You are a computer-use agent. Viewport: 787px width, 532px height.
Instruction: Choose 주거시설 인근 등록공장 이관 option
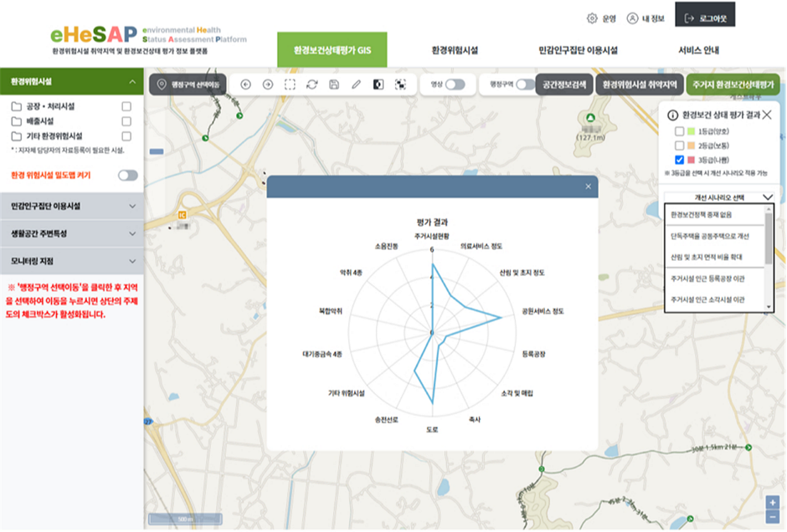point(715,279)
